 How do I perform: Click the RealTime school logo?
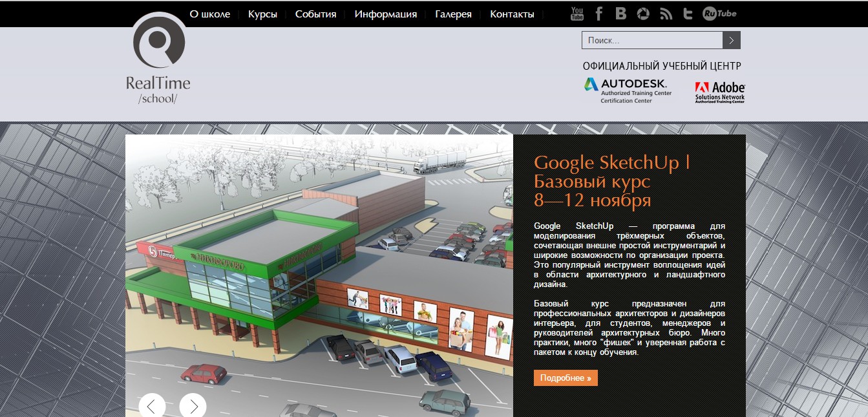tap(159, 58)
